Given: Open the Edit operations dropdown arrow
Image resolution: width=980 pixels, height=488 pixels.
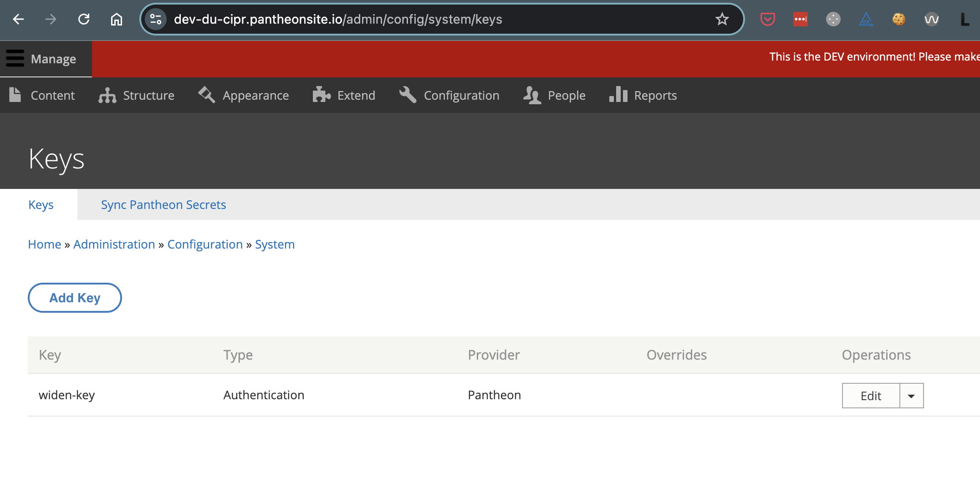Looking at the screenshot, I should tap(911, 396).
